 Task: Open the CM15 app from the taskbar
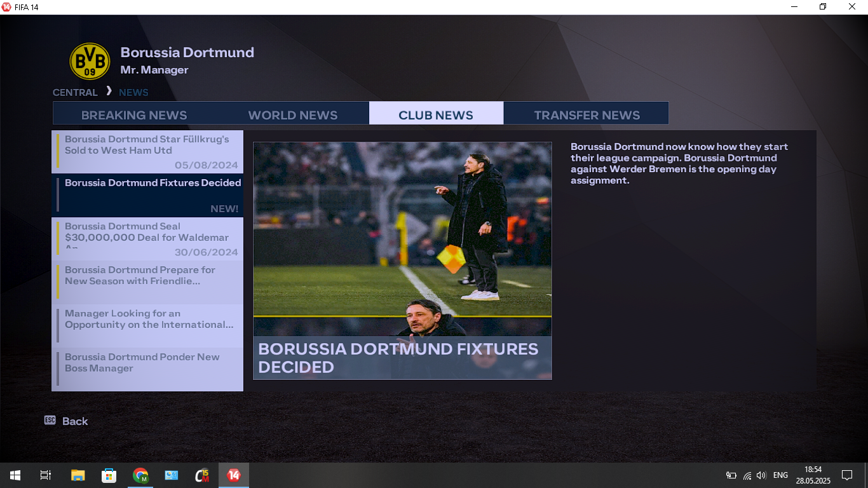click(203, 475)
